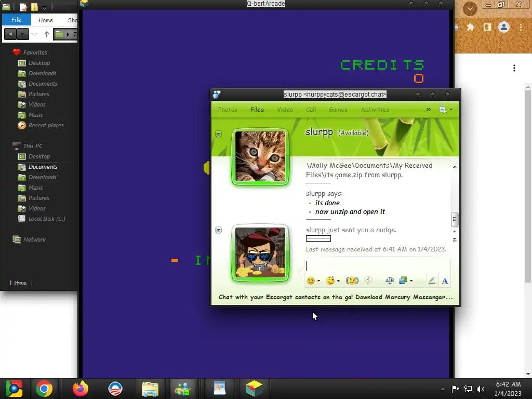The image size is (532, 399).
Task: Expand the background picture dropdown arrow
Action: pyautogui.click(x=411, y=281)
